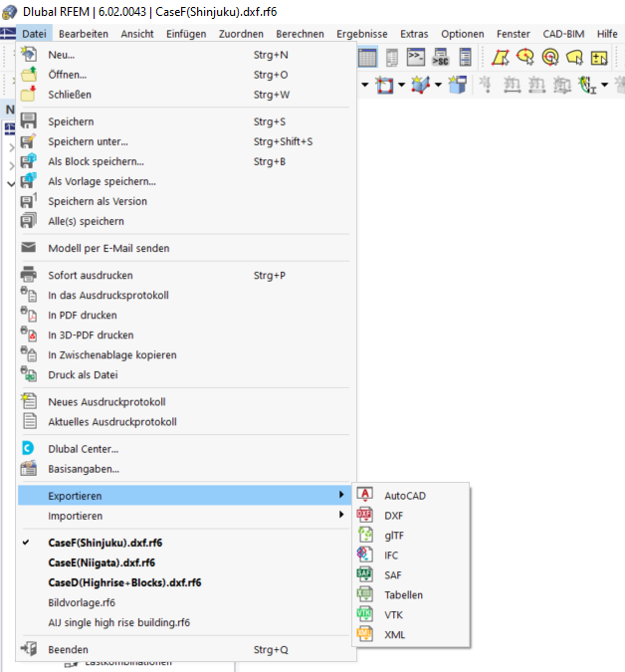Click the Alle(s) speichern icon
Viewport: 625px width, 672px height.
[29, 221]
